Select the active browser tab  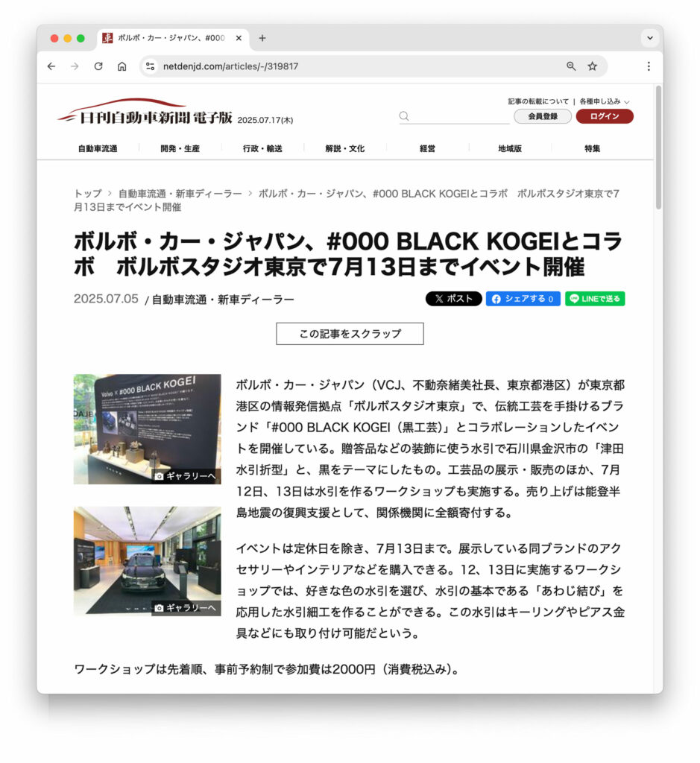(173, 38)
